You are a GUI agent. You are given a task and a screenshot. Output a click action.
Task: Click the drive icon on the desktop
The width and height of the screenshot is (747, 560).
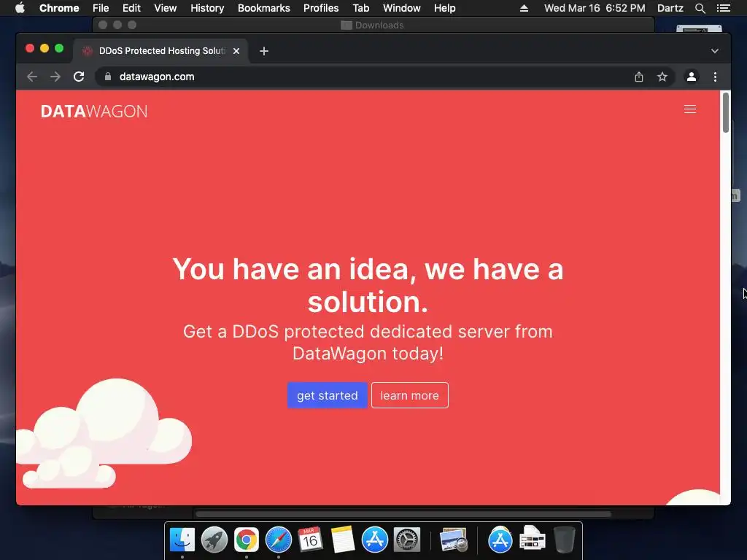pos(699,29)
